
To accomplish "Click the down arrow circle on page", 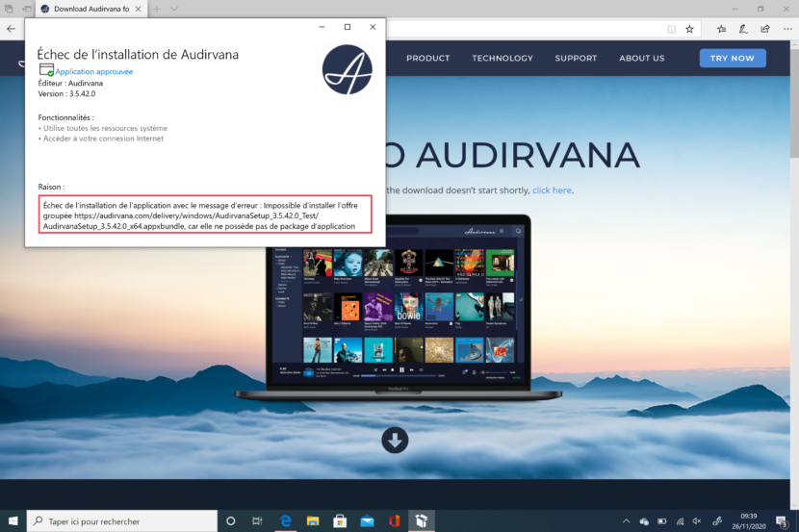I will click(x=395, y=440).
